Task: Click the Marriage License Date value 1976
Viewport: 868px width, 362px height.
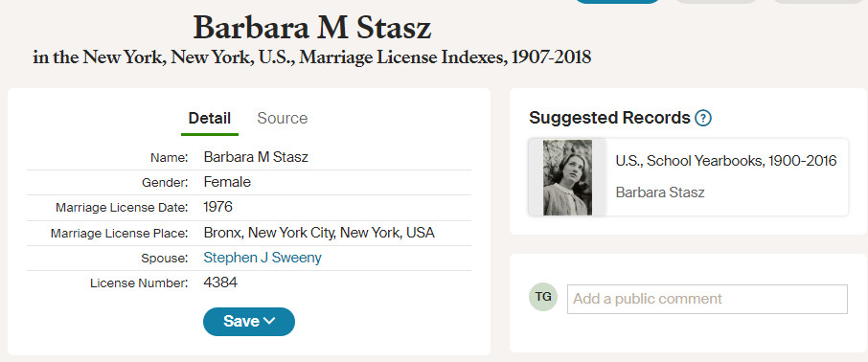Action: point(218,207)
